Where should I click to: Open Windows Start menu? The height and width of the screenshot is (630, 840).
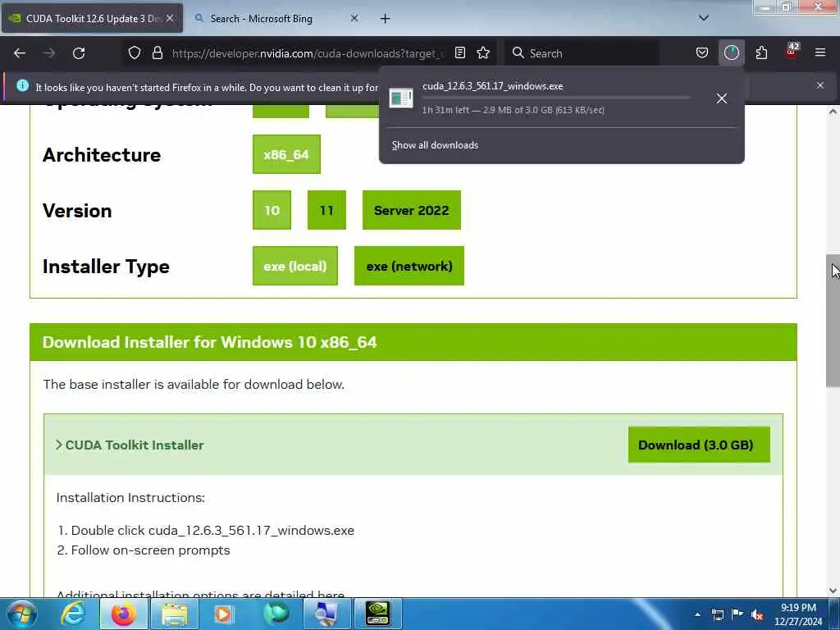coord(22,614)
